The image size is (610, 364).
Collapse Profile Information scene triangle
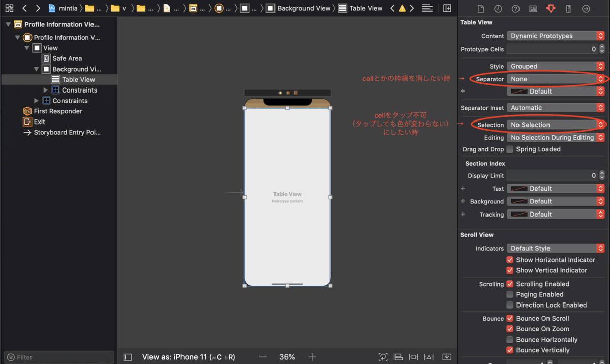pyautogui.click(x=8, y=24)
